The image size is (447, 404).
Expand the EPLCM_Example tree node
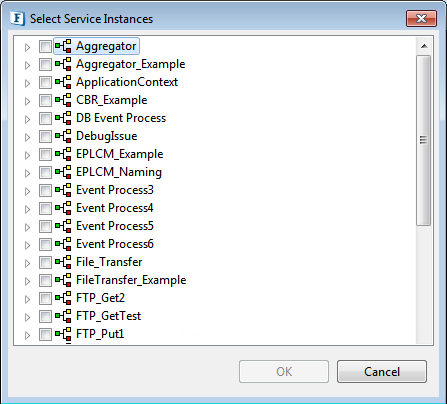click(27, 155)
